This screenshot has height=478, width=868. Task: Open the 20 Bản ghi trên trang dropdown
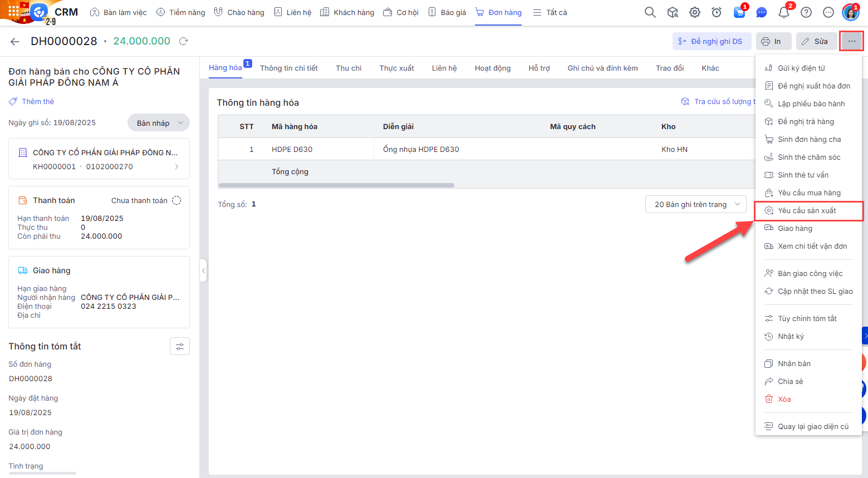tap(695, 204)
